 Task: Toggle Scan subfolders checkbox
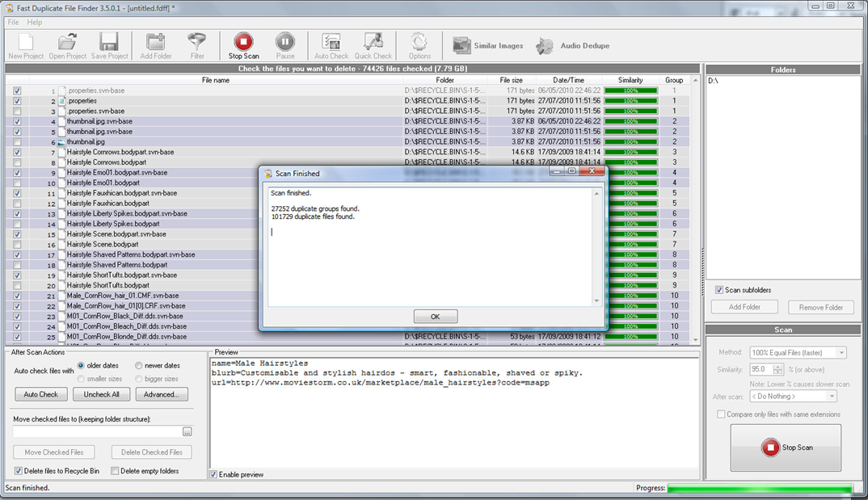pos(719,290)
